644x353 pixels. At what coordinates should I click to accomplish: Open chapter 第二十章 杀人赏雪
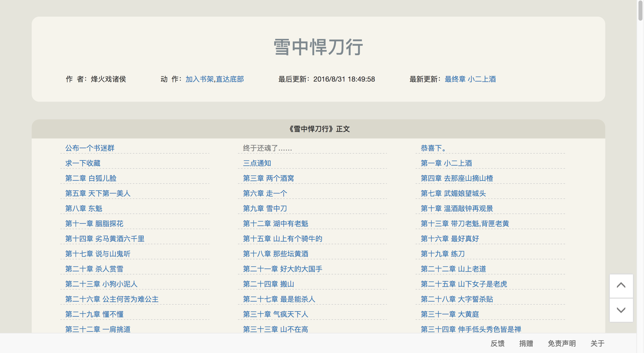94,269
